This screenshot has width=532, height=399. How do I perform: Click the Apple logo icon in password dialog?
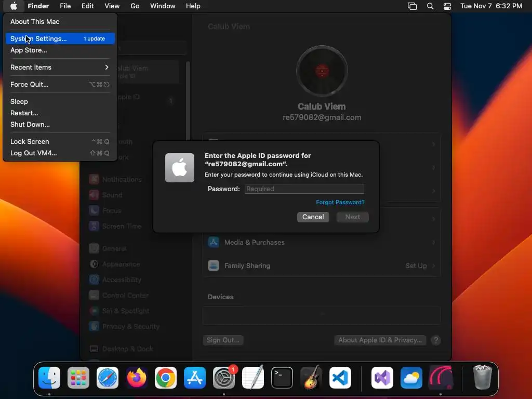click(x=179, y=168)
